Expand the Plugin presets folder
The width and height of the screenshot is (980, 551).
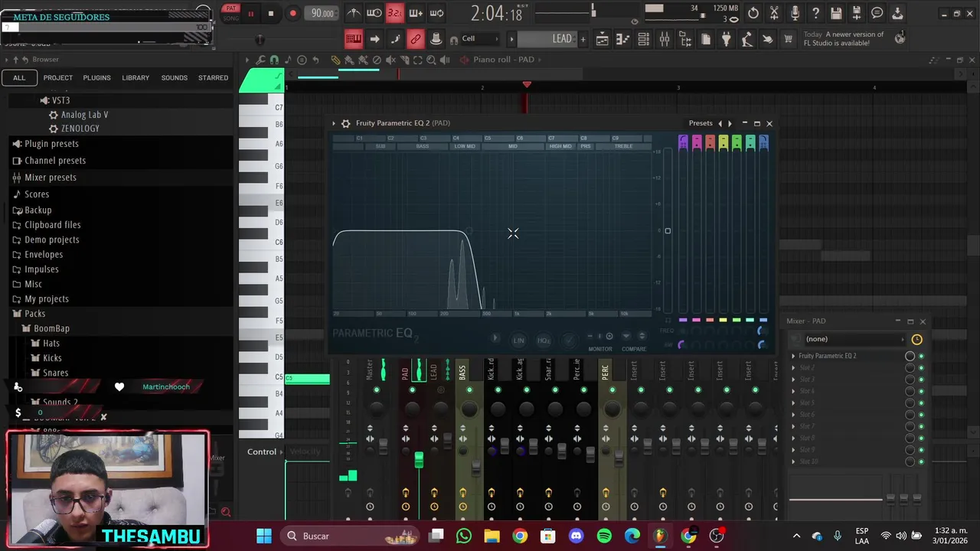point(51,144)
